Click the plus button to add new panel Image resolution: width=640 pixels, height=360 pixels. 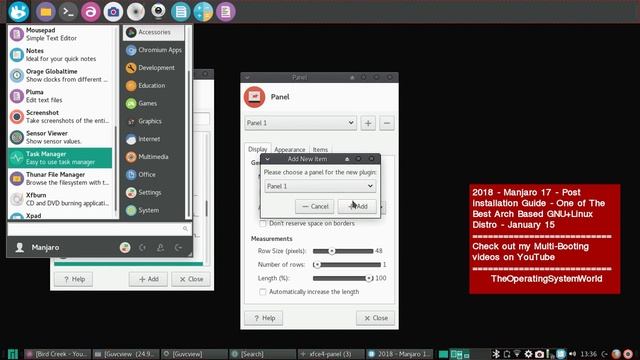[x=368, y=123]
